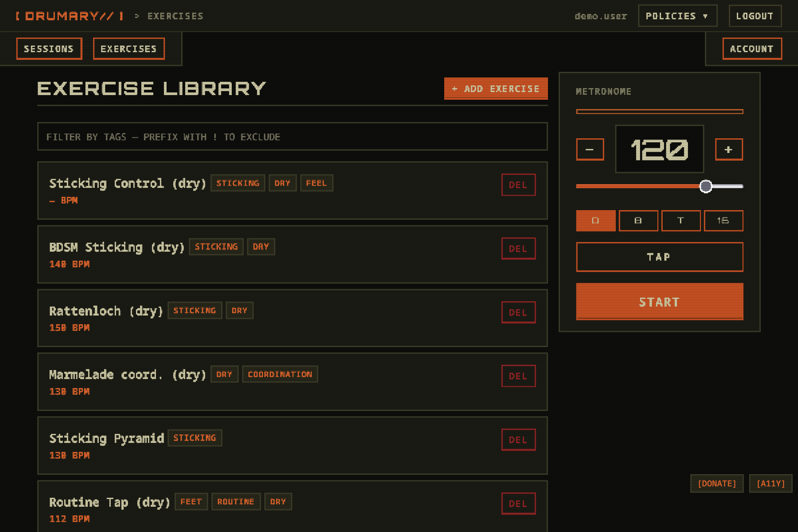This screenshot has height=532, width=798.
Task: Delete the BDSM Sticking (dry) exercise
Action: (x=518, y=249)
